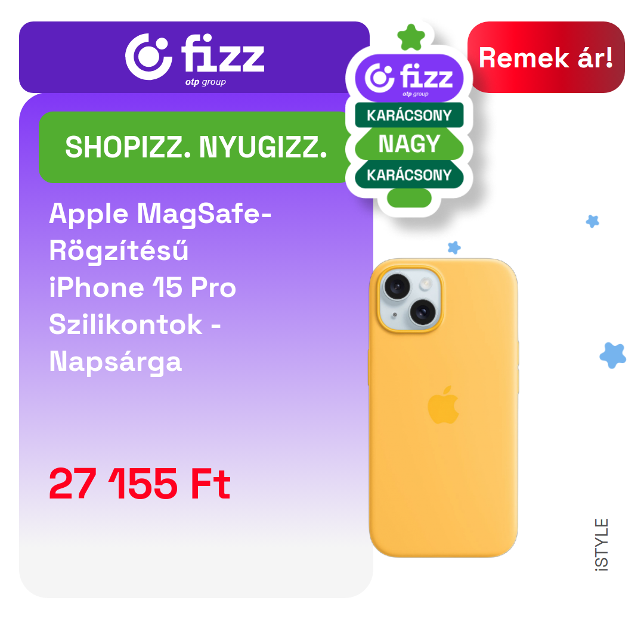Click the blue star below Remek ár badge
Screen dimensions: 644x644
[x=592, y=221]
